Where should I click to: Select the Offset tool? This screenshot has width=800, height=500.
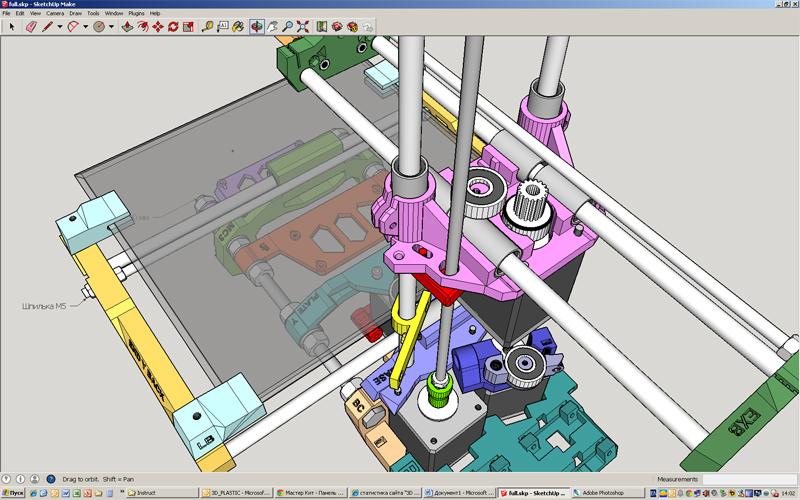click(142, 27)
